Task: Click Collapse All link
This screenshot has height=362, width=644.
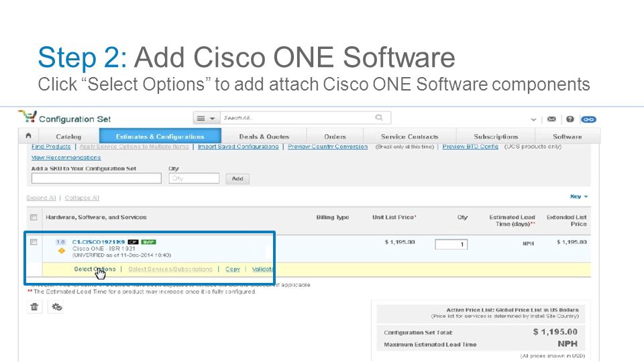Action: (82, 198)
